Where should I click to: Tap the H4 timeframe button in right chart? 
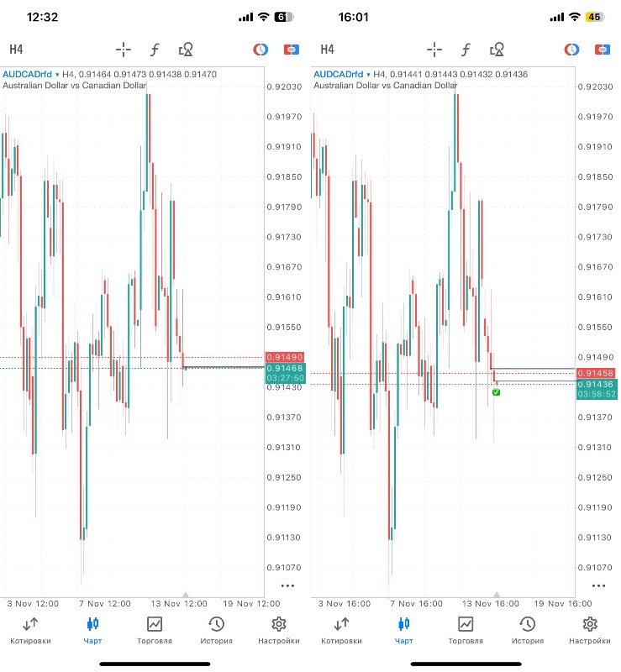327,50
